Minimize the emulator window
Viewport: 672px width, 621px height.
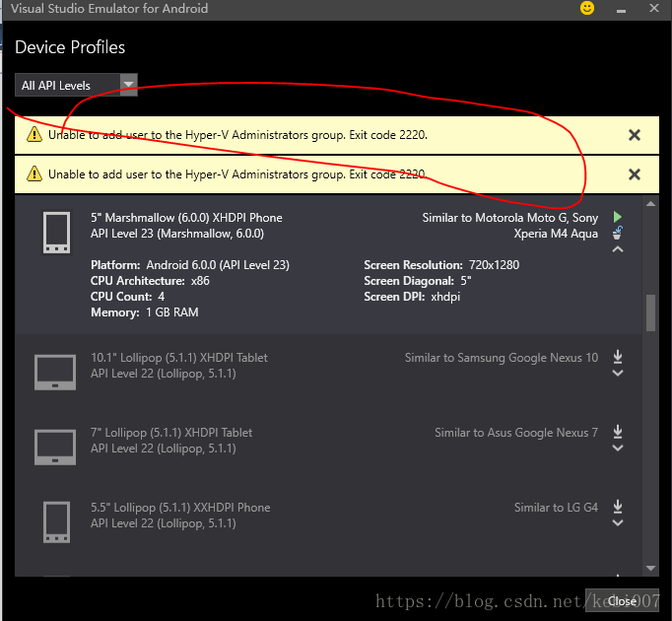(x=621, y=10)
